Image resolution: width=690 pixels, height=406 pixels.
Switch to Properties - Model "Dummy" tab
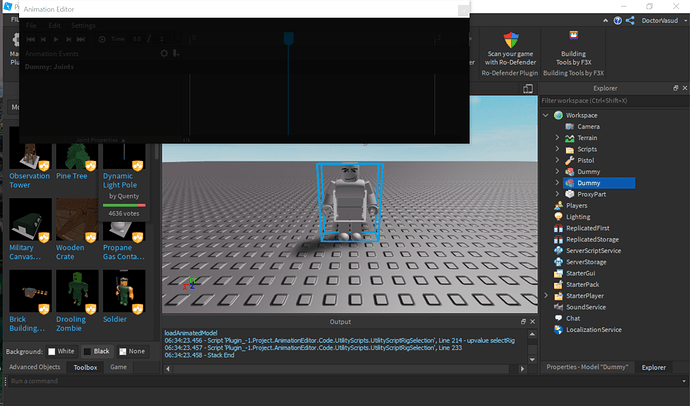tap(587, 367)
